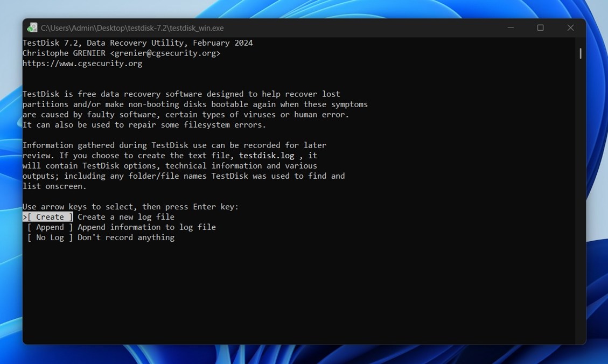Screen dimensions: 608x364
Task: Grab the console's vertical scrollbar thumb
Action: (x=580, y=53)
